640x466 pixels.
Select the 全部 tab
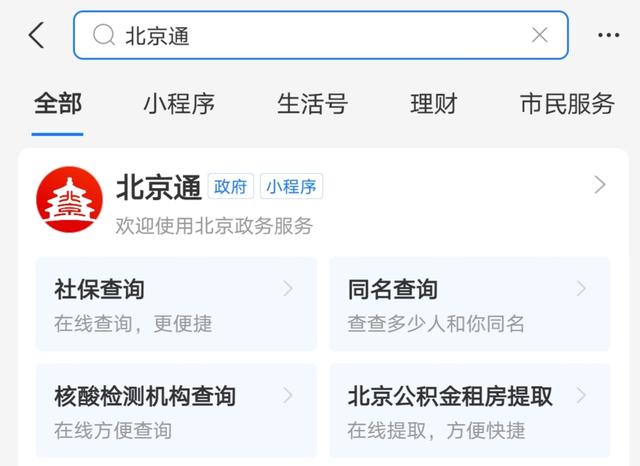pyautogui.click(x=58, y=104)
